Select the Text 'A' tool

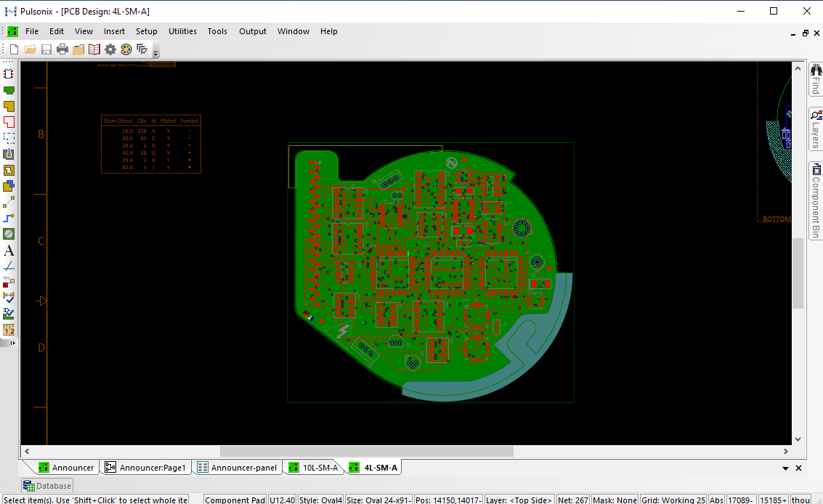click(9, 251)
